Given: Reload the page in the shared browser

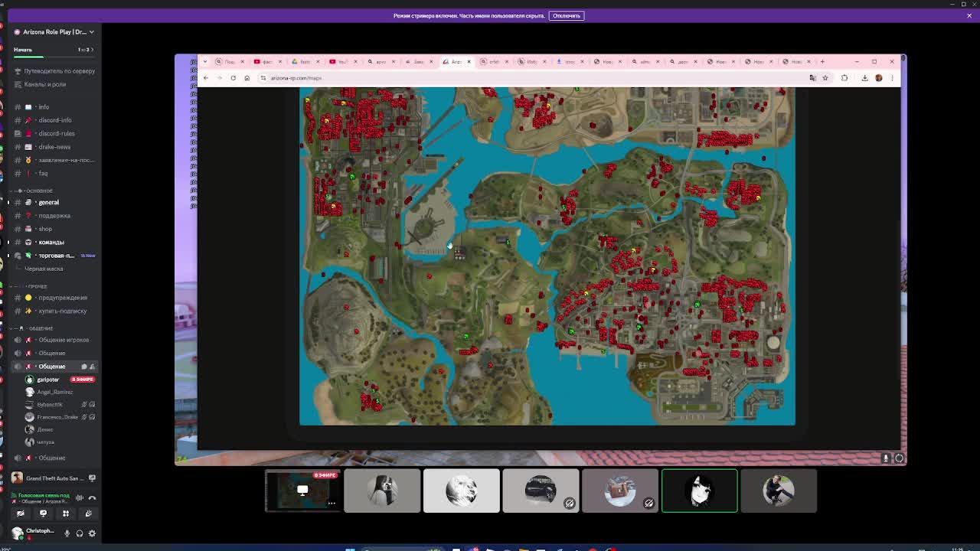Looking at the screenshot, I should coord(233,77).
